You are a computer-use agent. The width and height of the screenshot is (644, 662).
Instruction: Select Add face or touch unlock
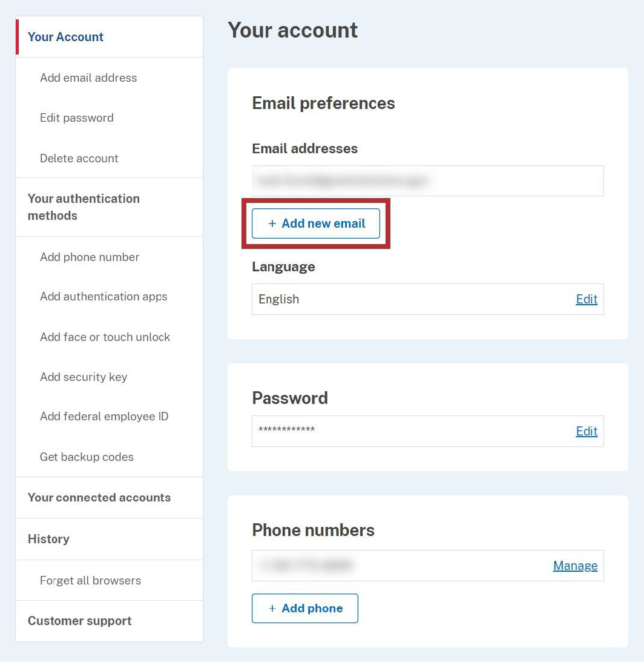105,337
